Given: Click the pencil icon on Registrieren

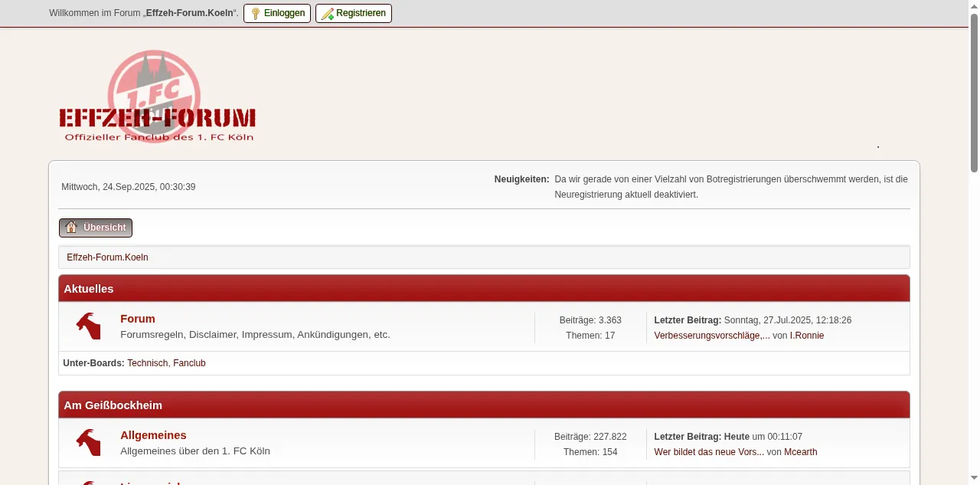Looking at the screenshot, I should click(x=328, y=14).
